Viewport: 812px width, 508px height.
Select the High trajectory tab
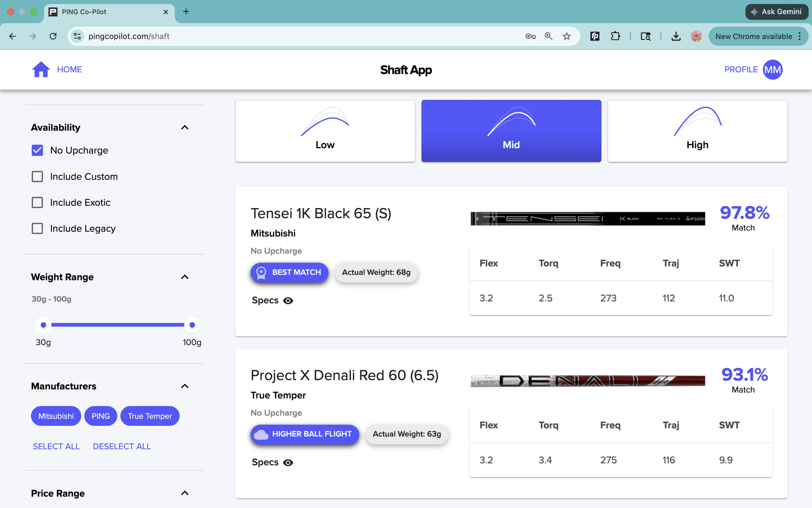pos(698,131)
